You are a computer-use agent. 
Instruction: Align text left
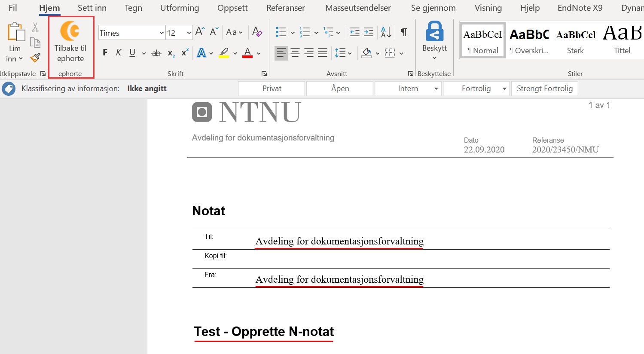point(281,53)
